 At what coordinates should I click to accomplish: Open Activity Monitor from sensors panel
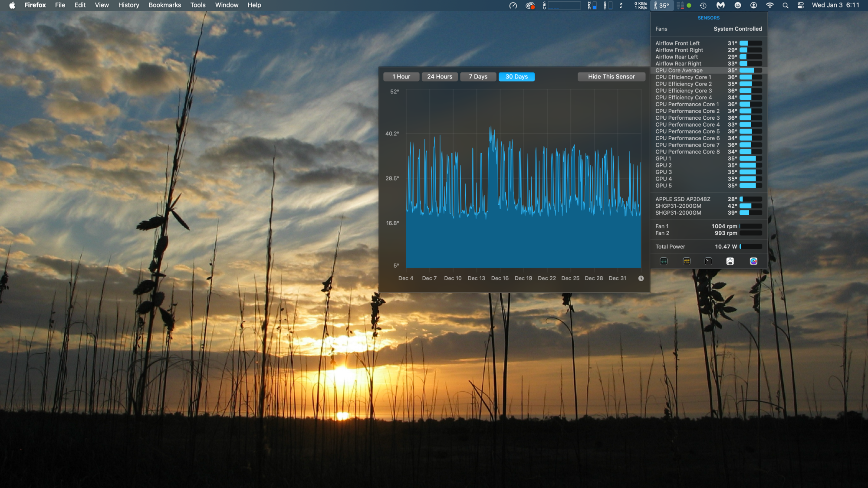[664, 261]
